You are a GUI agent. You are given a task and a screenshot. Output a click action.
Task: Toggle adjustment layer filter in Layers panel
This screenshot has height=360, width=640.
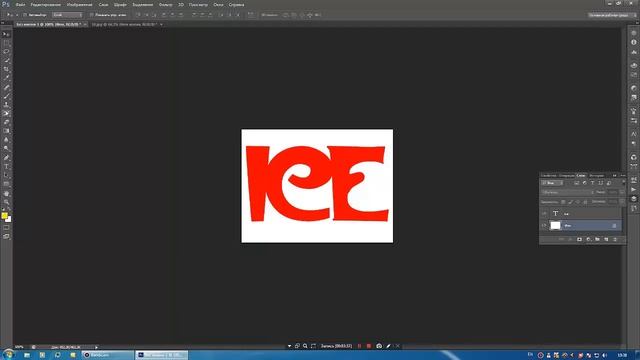pos(584,183)
